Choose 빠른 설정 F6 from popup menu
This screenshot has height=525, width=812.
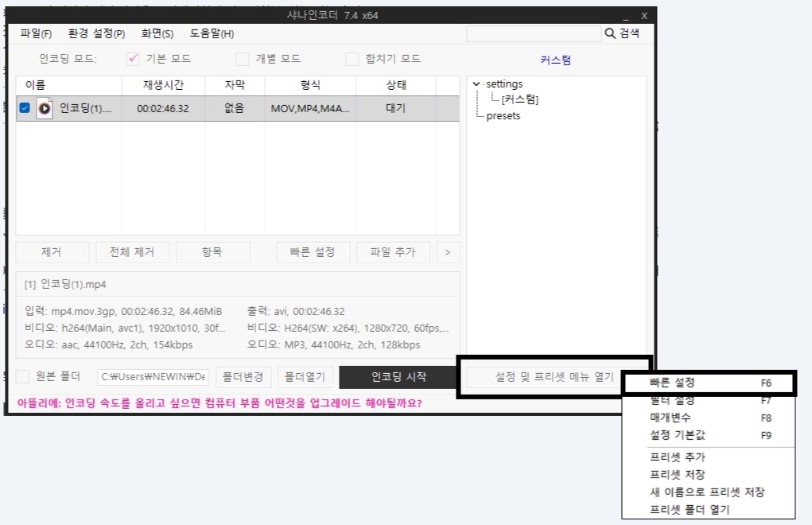709,383
